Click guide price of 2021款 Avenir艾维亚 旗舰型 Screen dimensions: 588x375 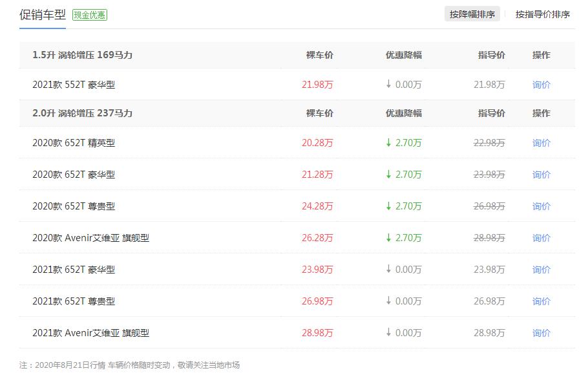tap(489, 333)
